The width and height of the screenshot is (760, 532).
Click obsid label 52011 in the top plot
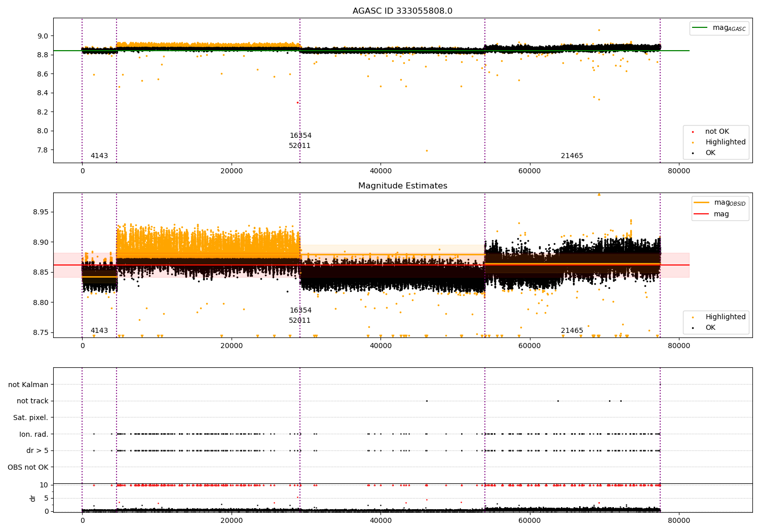[x=300, y=145]
